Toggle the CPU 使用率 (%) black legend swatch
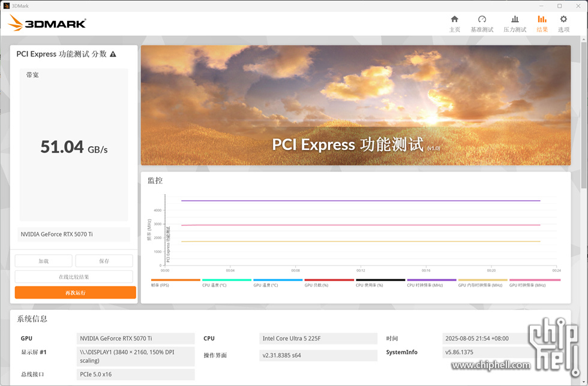The width and height of the screenshot is (588, 386). 380,280
